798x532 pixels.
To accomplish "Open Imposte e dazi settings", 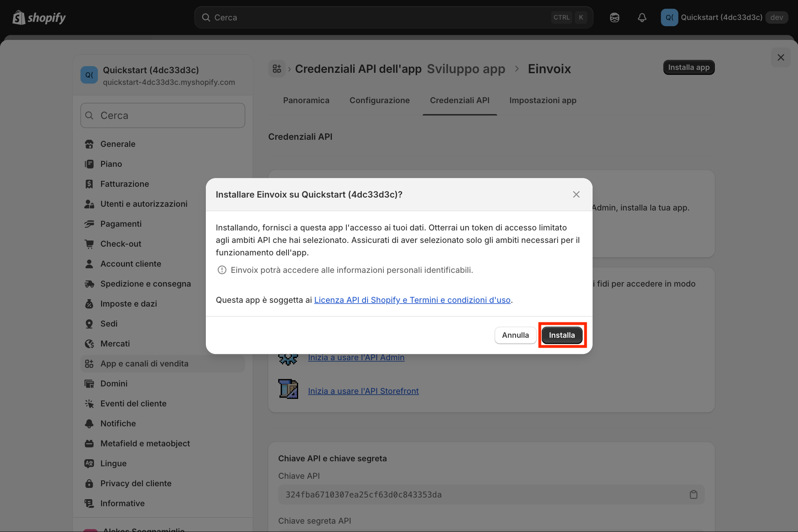I will point(128,304).
